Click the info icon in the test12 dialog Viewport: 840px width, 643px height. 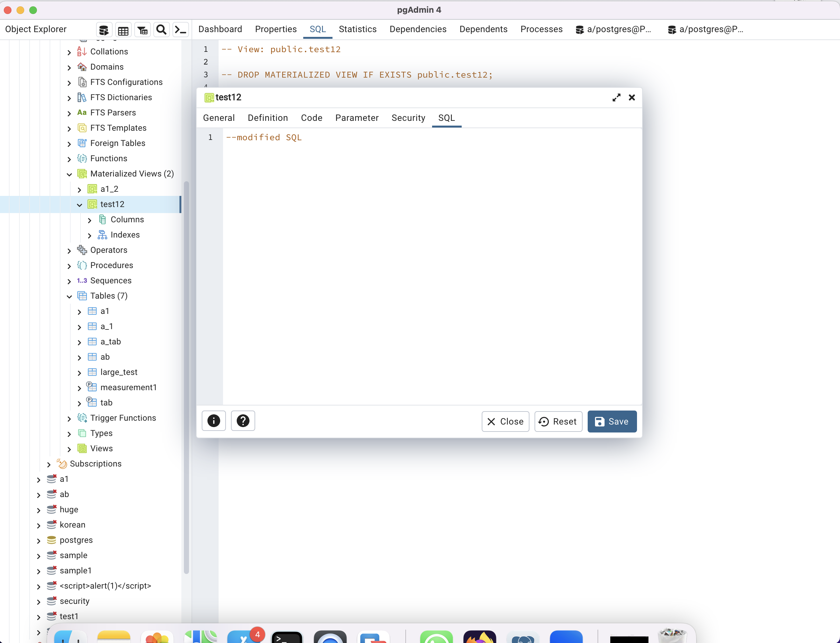(213, 421)
